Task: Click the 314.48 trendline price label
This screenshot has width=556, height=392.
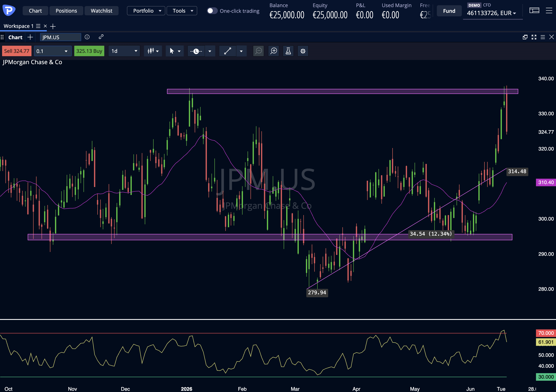Action: tap(517, 171)
